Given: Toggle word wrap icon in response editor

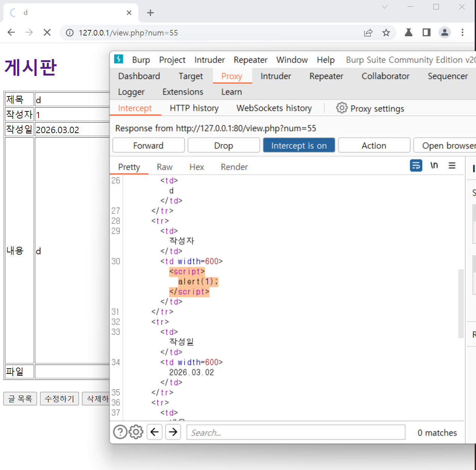Looking at the screenshot, I should click(416, 165).
